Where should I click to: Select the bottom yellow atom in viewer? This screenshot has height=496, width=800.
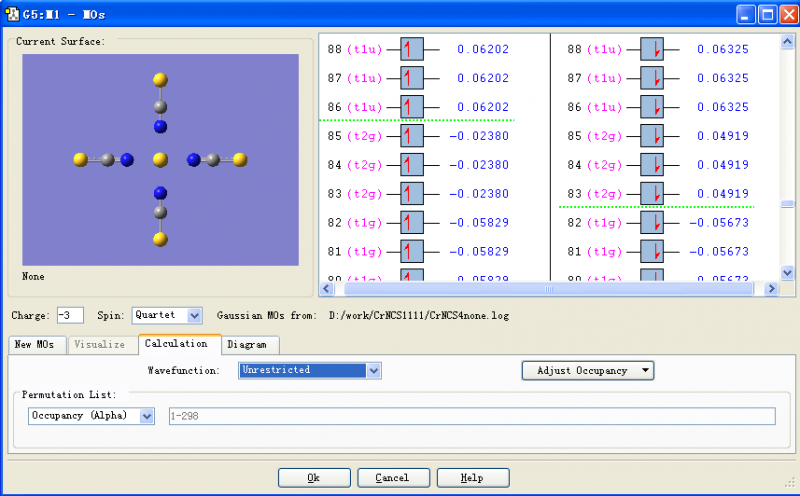pyautogui.click(x=160, y=239)
